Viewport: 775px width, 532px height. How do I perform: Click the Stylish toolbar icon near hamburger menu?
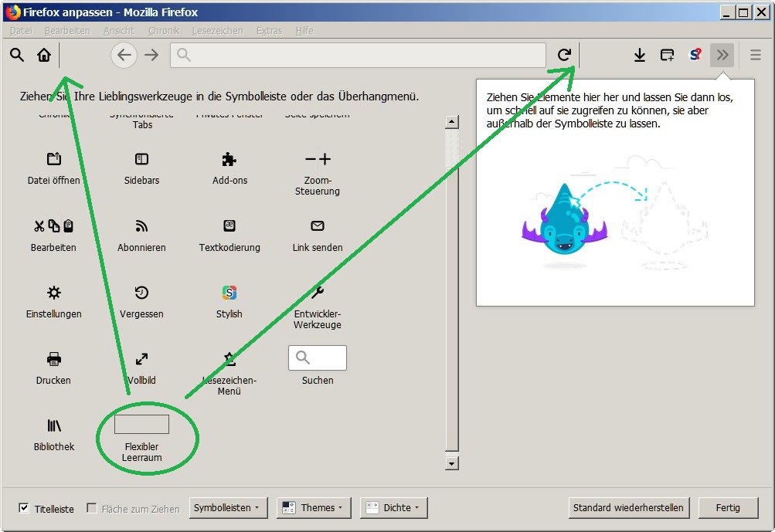[695, 55]
